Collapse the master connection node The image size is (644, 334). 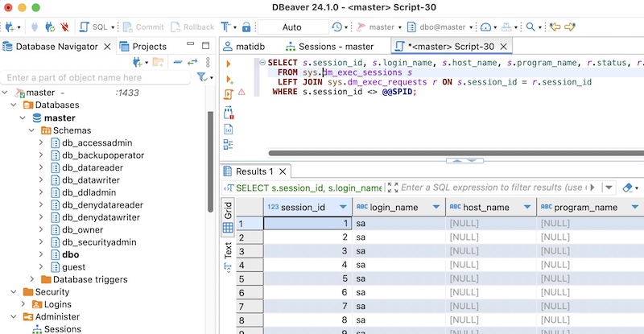[5, 93]
